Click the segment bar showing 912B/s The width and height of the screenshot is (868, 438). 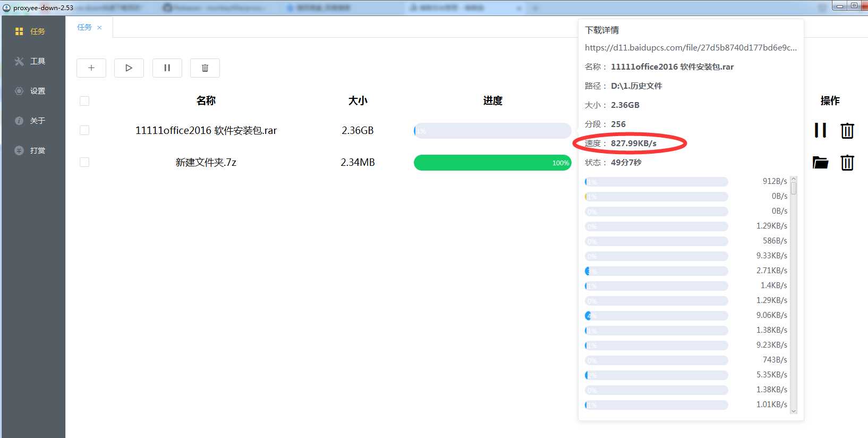click(x=656, y=182)
